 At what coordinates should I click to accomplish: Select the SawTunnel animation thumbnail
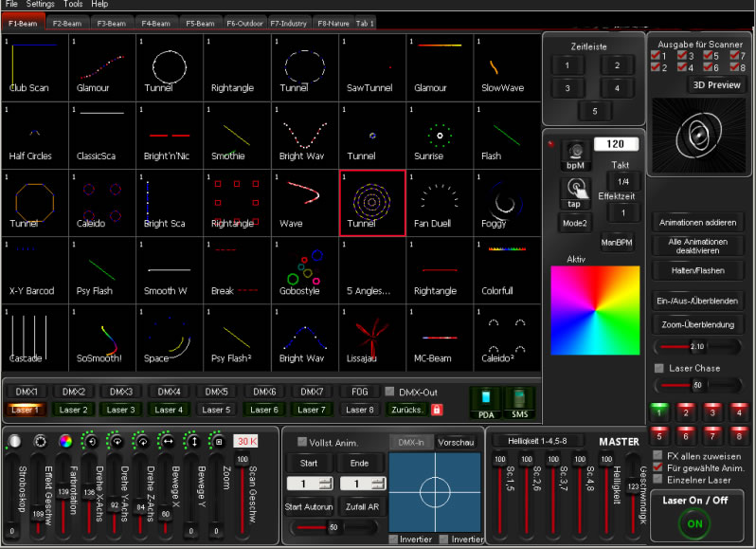tap(372, 67)
